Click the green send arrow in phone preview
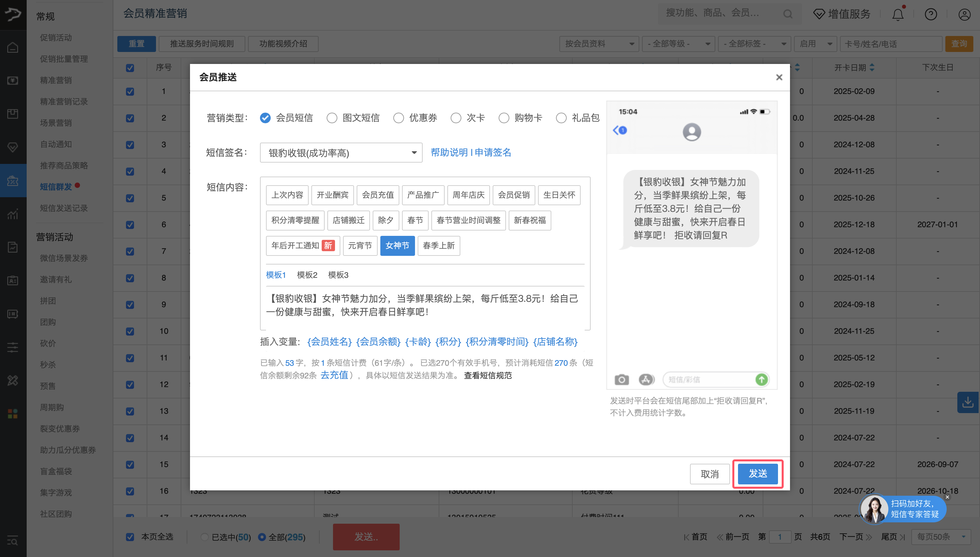The image size is (980, 557). [761, 379]
